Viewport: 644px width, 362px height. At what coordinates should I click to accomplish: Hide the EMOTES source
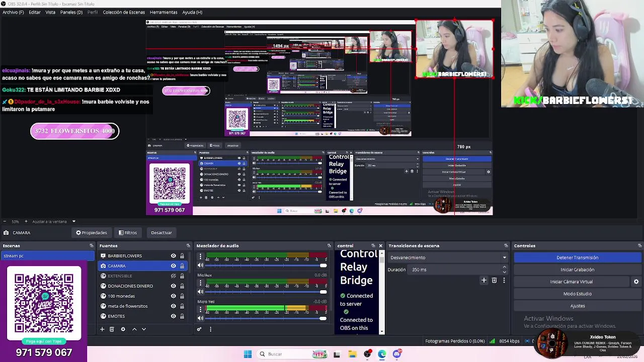tap(173, 316)
